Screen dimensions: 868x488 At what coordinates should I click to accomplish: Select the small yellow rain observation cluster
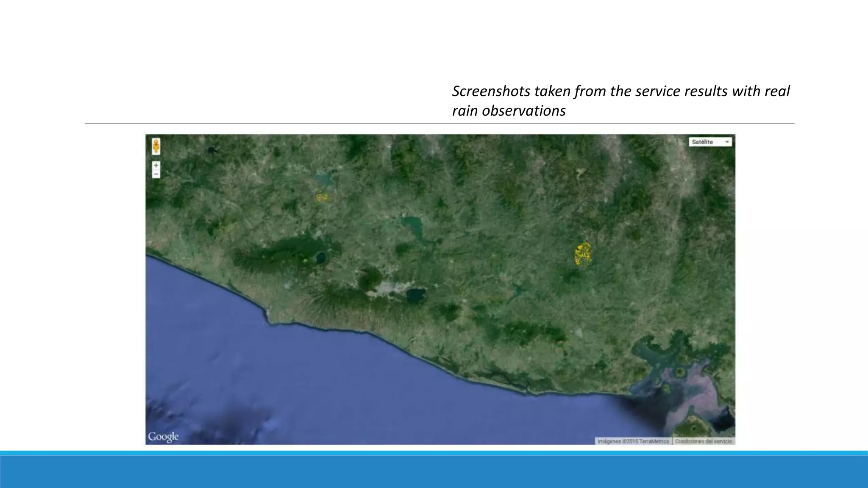322,197
